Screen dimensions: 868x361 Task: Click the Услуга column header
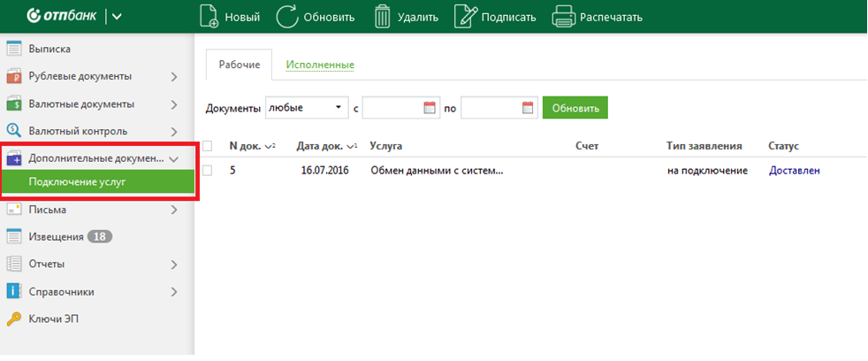pos(386,146)
